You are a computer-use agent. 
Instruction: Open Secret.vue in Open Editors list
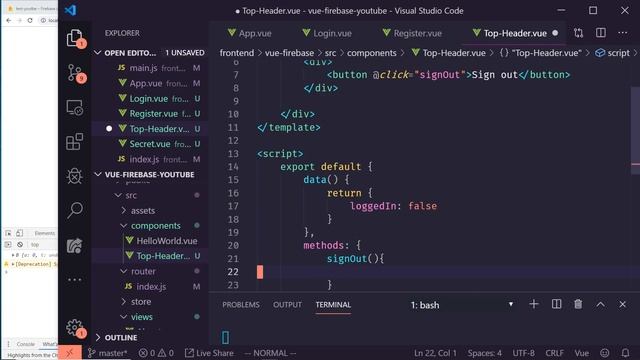(150, 144)
